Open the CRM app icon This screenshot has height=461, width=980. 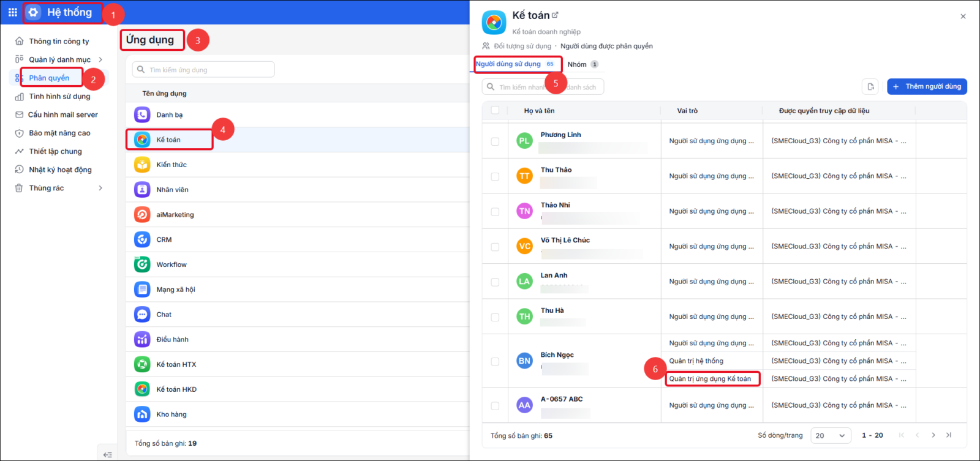(x=142, y=239)
